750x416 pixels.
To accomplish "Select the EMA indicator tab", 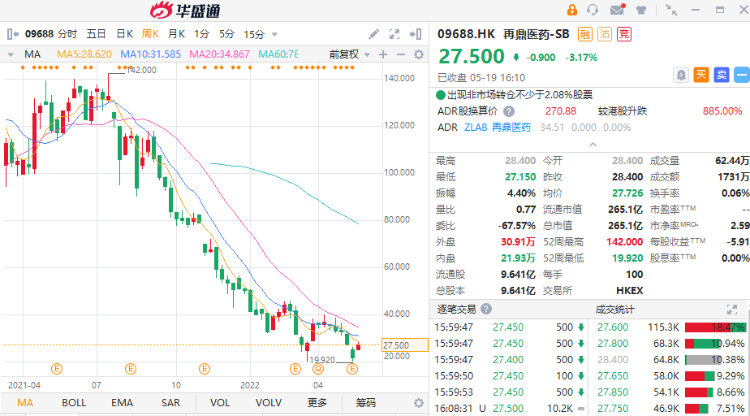I will click(122, 403).
